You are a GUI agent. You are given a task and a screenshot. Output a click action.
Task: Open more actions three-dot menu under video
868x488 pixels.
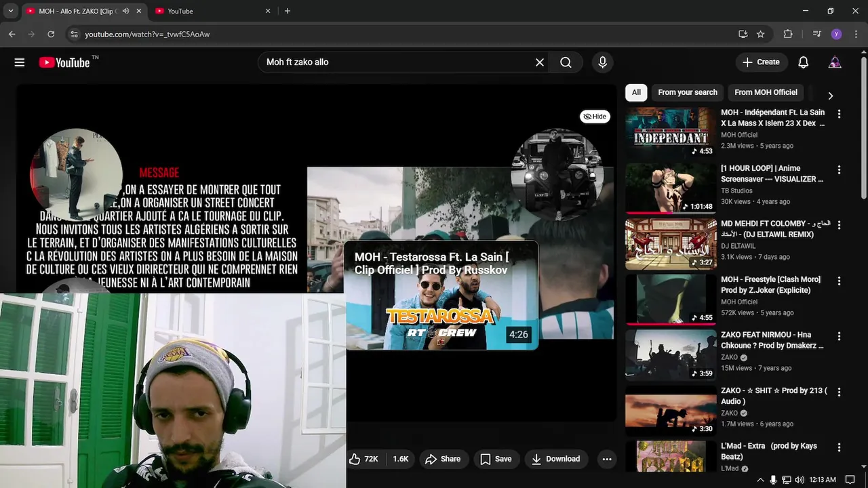(x=607, y=459)
